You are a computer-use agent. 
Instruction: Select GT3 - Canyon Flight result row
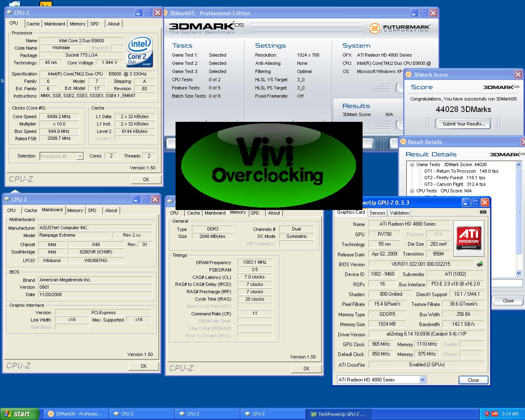point(454,184)
